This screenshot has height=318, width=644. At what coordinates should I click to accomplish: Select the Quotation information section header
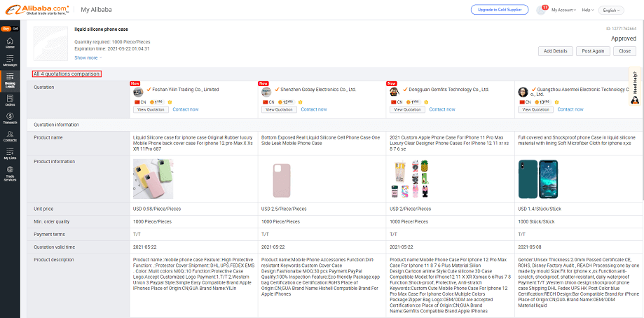[56, 125]
